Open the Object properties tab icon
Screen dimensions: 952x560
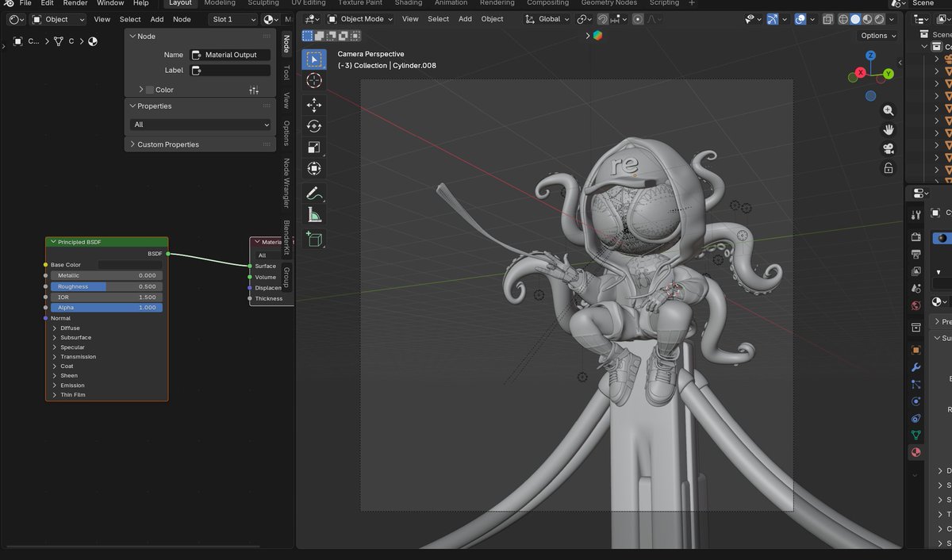916,350
